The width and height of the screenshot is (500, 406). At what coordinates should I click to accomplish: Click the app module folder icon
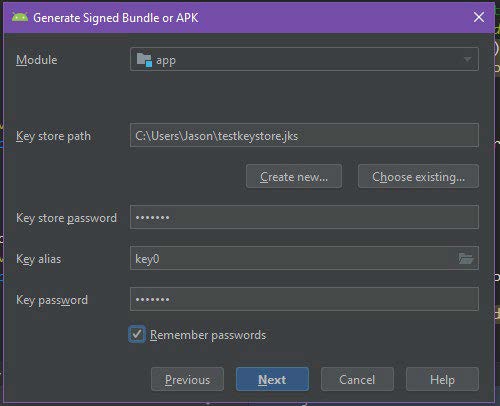click(144, 60)
